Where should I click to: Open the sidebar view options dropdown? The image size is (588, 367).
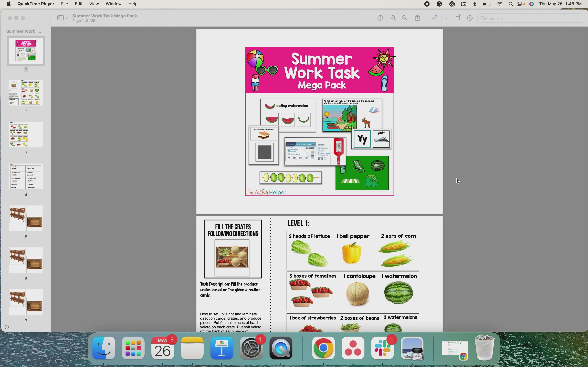(67, 18)
